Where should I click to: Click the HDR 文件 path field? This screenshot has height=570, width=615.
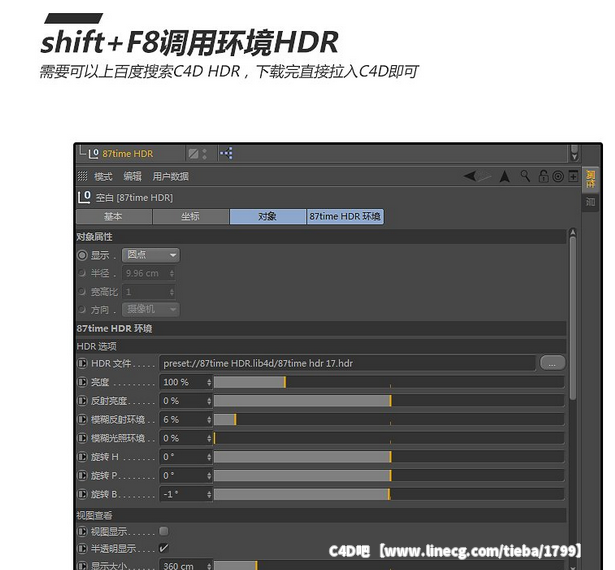(x=347, y=363)
